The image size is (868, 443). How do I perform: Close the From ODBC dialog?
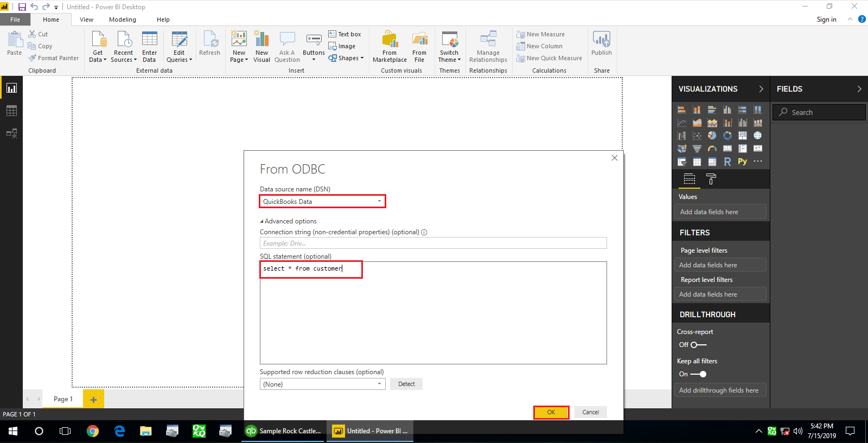pyautogui.click(x=615, y=158)
